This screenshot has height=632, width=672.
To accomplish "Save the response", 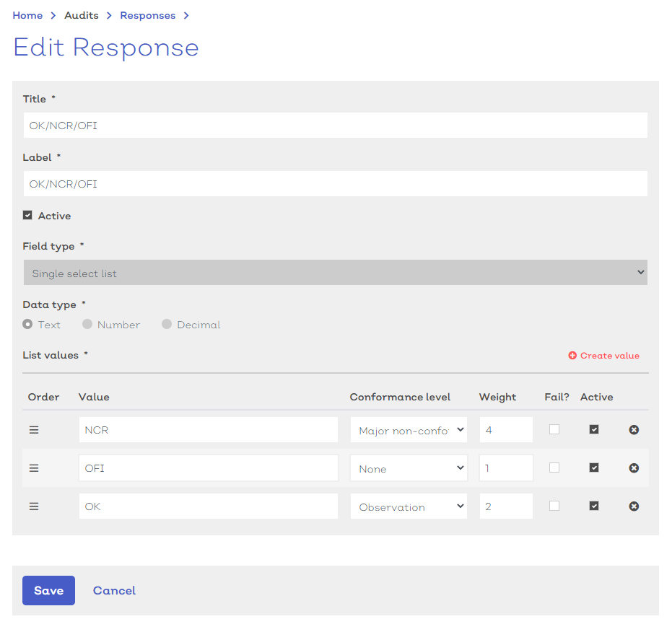I will tap(48, 590).
